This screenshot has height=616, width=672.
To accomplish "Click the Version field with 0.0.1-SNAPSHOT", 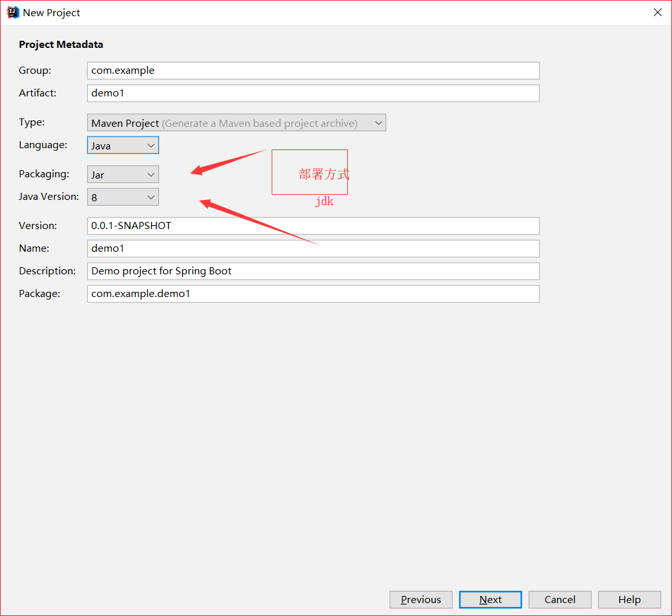I will click(313, 226).
